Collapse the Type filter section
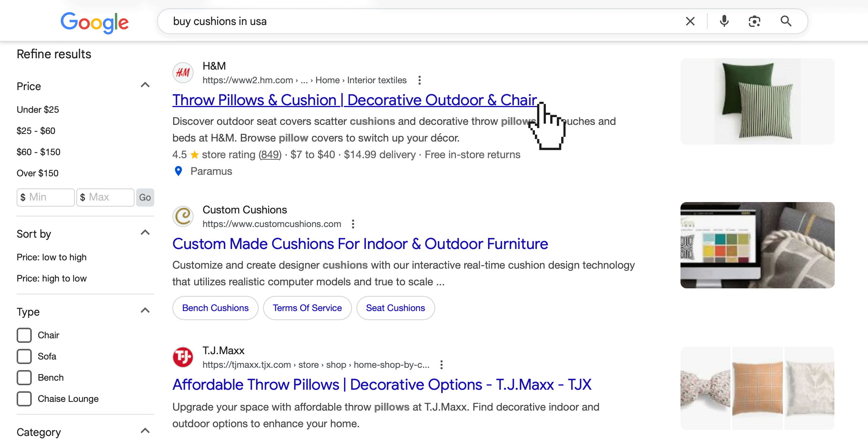Screen dimensions: 868x445 [145, 310]
